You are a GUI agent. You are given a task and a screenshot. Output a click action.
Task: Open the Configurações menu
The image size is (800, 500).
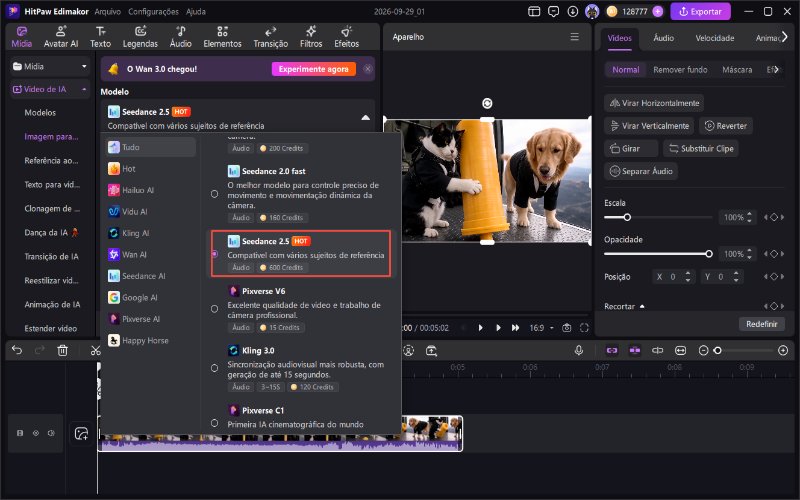(153, 11)
